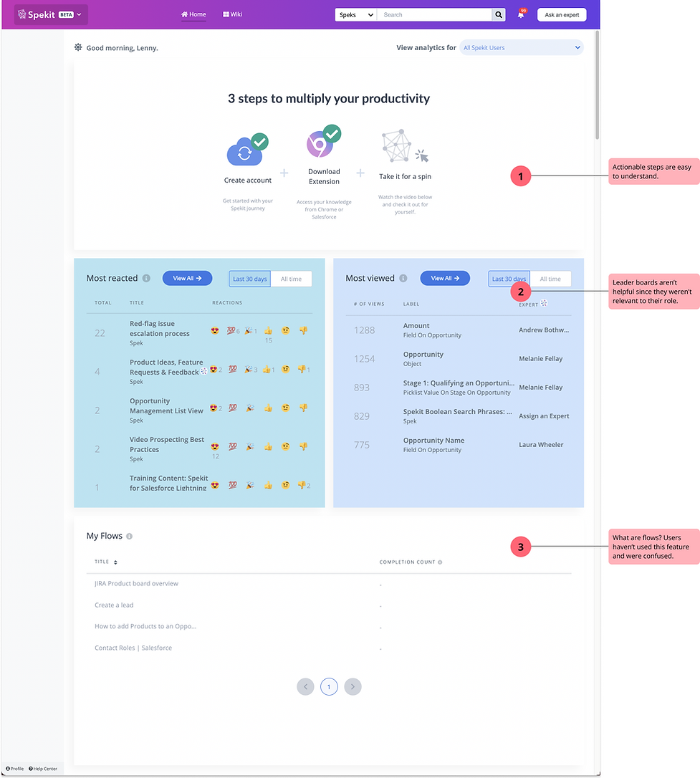Click thumbs up reaction on Red-flag issue row
This screenshot has width=700, height=778.
point(268,330)
